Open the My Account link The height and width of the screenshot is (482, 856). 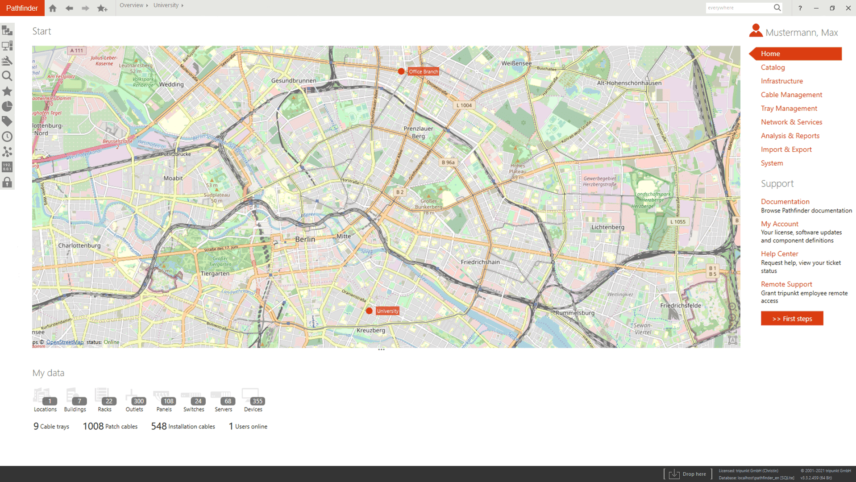point(780,224)
